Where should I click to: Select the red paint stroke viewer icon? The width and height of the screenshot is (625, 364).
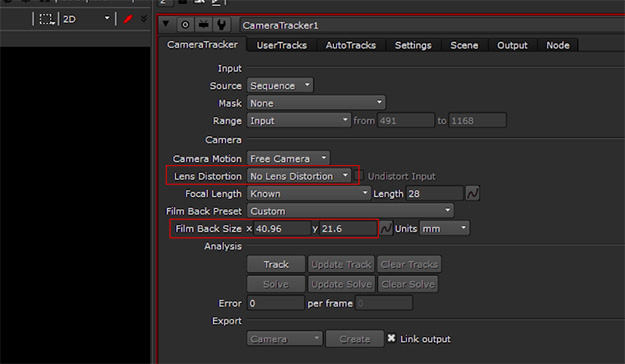128,19
